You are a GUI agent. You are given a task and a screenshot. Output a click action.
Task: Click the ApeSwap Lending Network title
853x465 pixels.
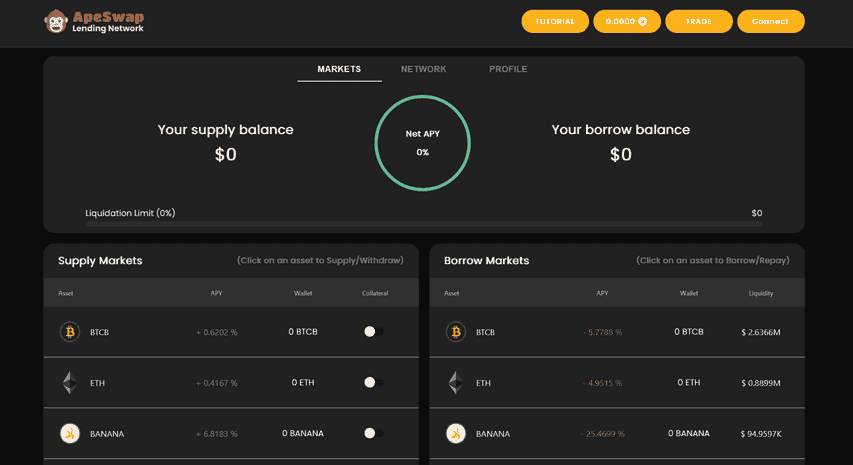[x=108, y=22]
